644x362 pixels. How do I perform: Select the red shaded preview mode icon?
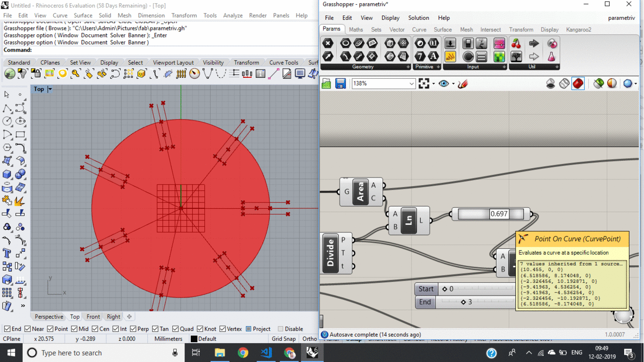[x=578, y=84]
